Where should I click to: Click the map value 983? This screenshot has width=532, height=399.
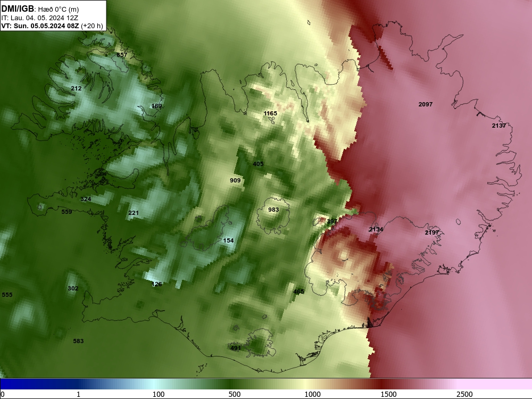pyautogui.click(x=273, y=210)
